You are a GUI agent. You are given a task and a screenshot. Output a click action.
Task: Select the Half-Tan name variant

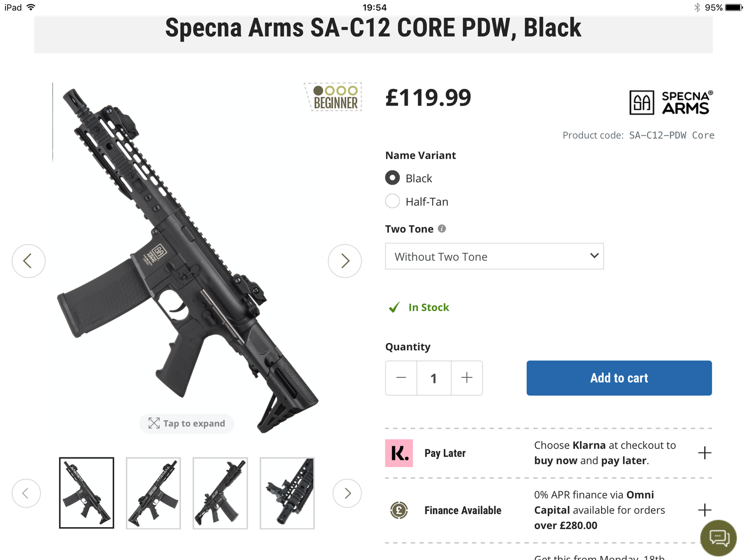[392, 201]
